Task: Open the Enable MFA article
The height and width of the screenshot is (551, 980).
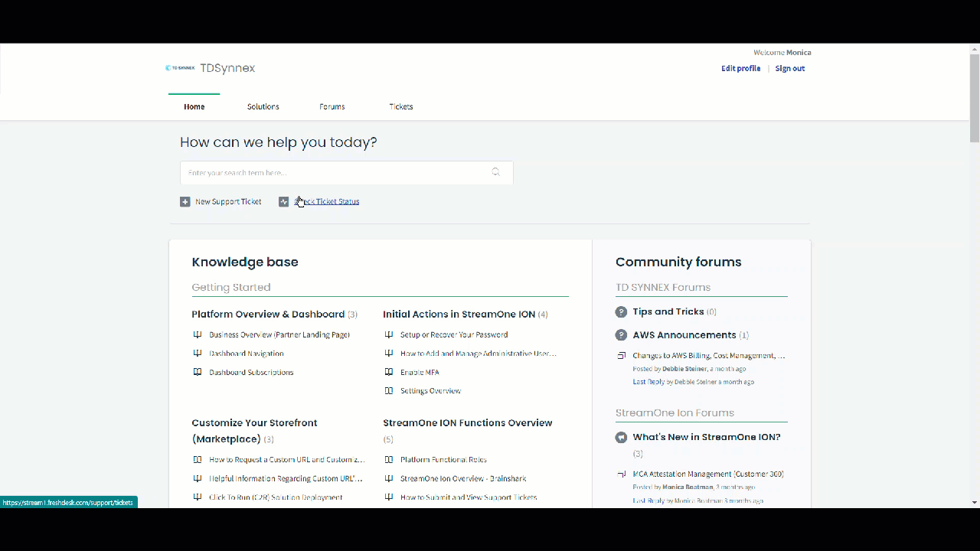Action: [420, 372]
